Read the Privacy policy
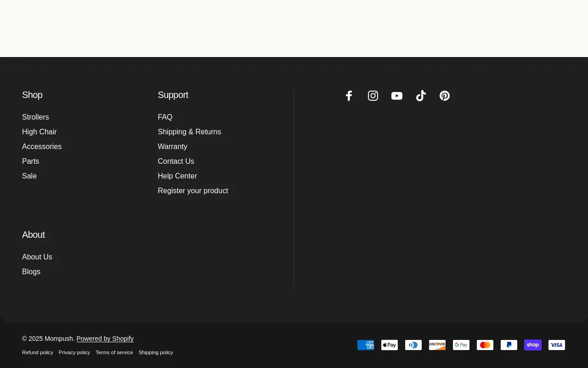 tap(74, 352)
